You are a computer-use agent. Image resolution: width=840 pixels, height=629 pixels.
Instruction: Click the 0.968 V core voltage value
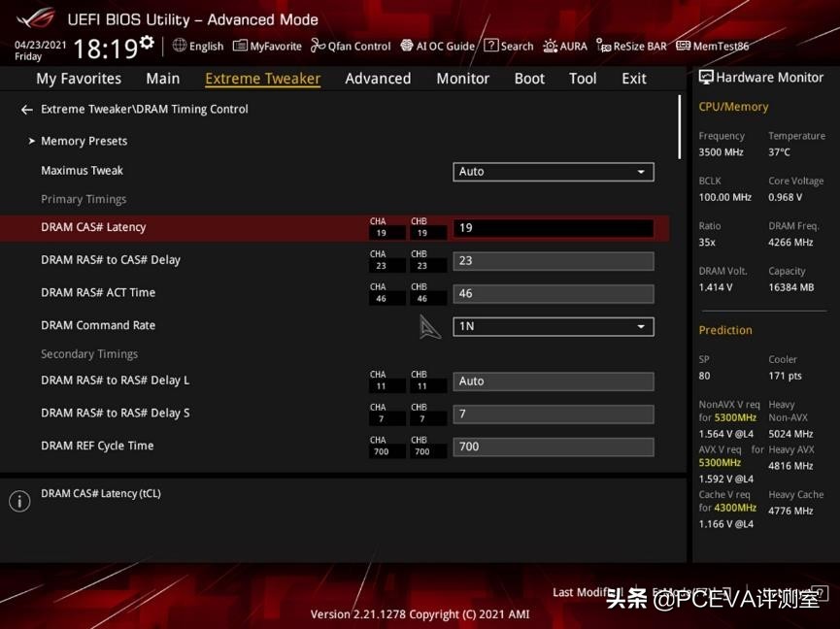786,197
